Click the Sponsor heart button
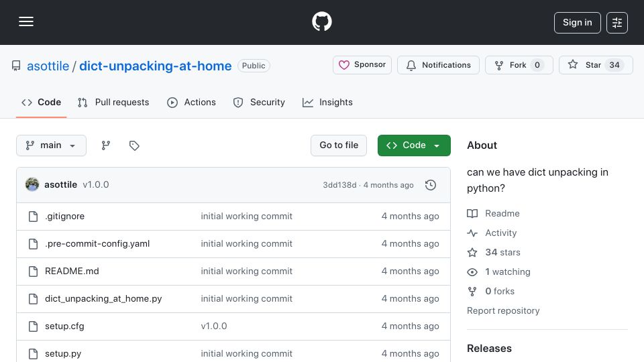The image size is (644, 362). [362, 65]
